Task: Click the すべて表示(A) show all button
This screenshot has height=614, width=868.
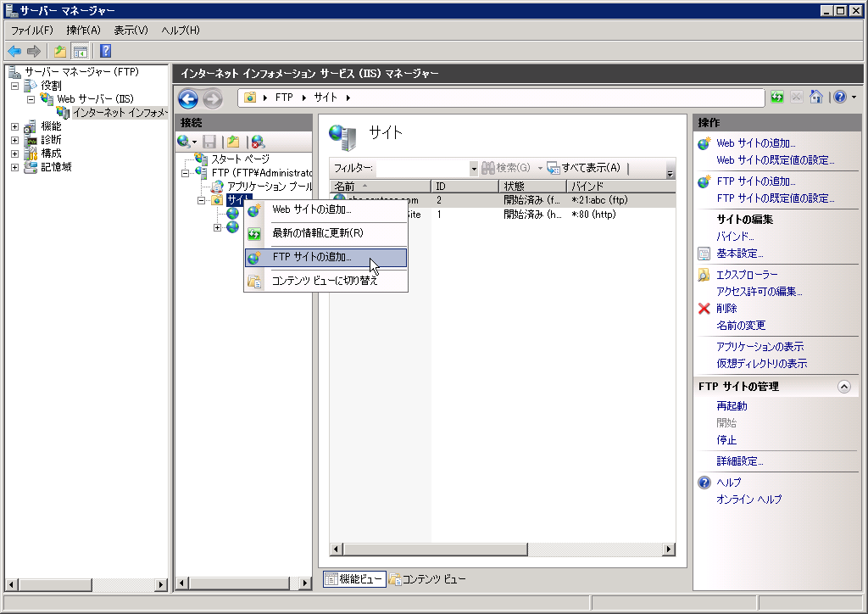Action: pyautogui.click(x=583, y=168)
